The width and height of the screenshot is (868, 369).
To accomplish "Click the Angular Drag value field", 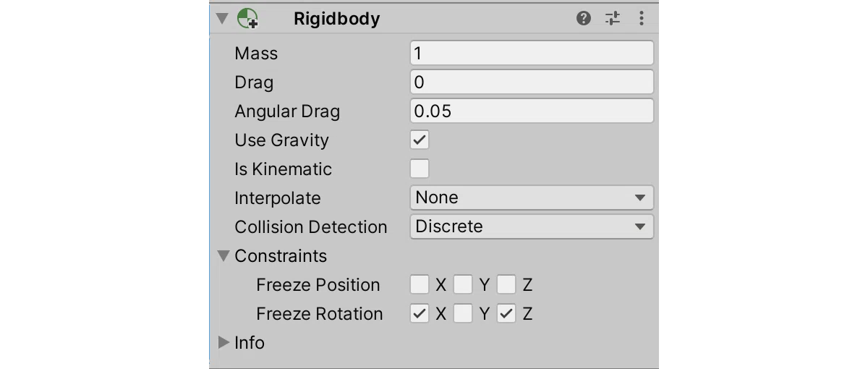I will click(532, 111).
